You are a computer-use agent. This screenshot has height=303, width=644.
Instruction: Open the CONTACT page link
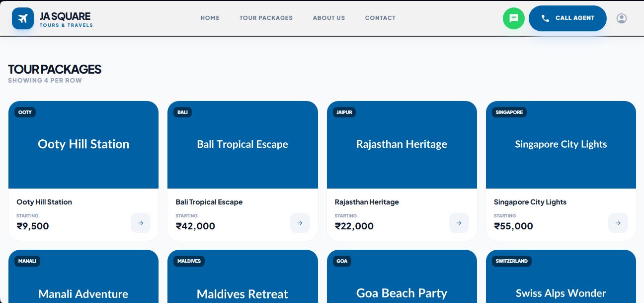(380, 18)
